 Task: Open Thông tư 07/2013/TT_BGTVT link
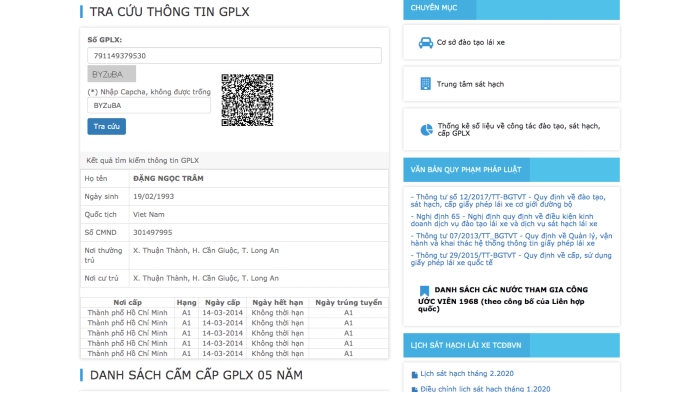(512, 239)
